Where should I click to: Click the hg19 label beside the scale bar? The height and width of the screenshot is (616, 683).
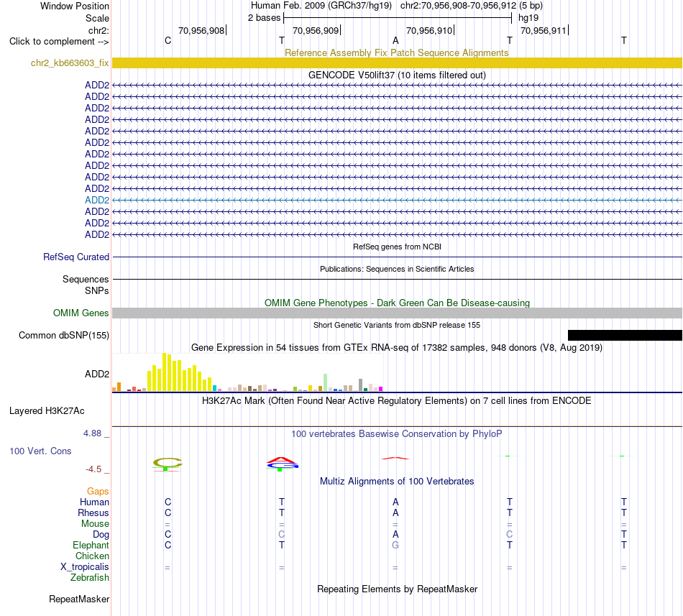[x=528, y=18]
